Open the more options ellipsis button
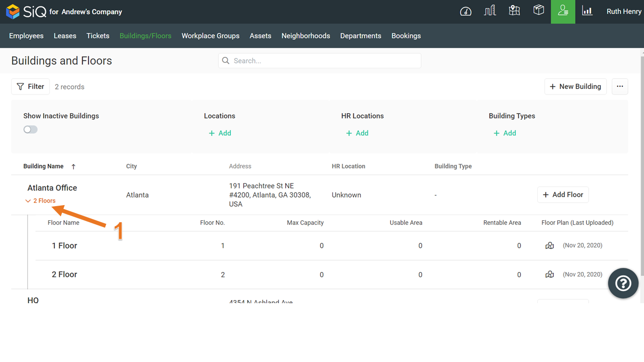Viewport: 644px width, 362px height. 620,86
